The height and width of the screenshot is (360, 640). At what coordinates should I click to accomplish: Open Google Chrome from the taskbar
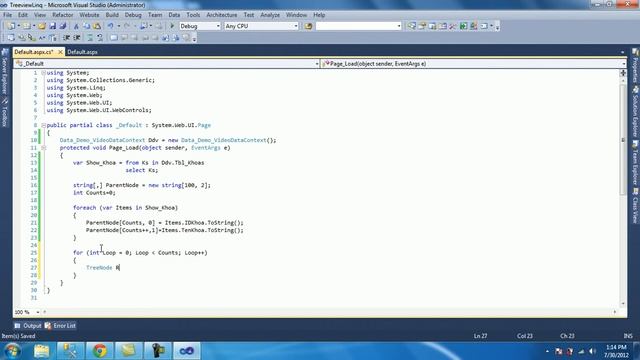(x=99, y=351)
